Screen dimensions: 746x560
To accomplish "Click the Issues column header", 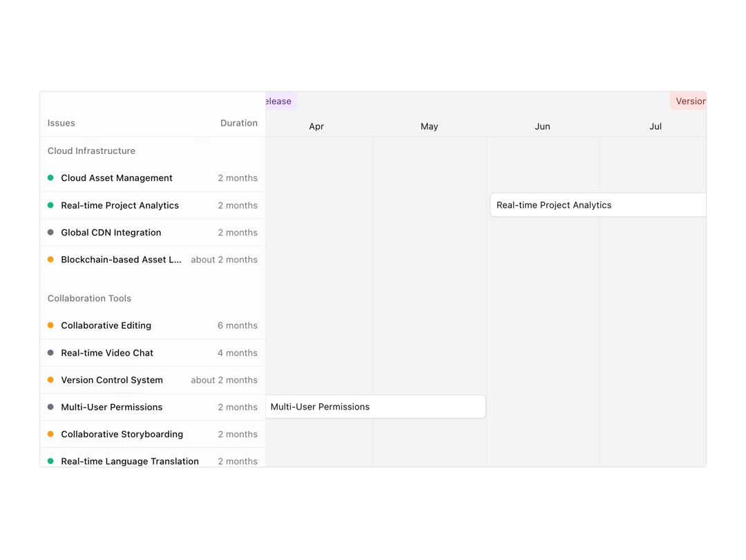I will pyautogui.click(x=61, y=123).
